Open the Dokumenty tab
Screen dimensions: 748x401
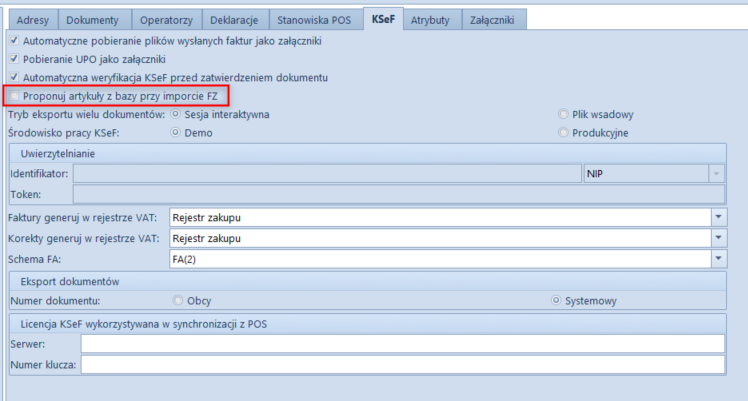[93, 20]
